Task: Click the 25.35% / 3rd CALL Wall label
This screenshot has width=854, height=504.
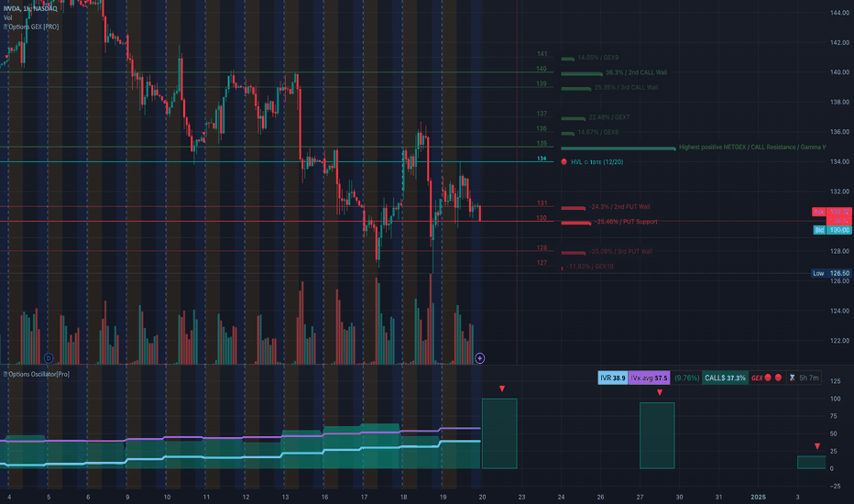Action: click(627, 87)
